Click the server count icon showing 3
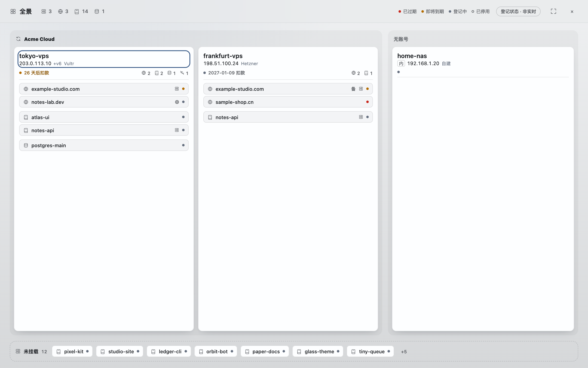The height and width of the screenshot is (368, 588). coord(44,11)
